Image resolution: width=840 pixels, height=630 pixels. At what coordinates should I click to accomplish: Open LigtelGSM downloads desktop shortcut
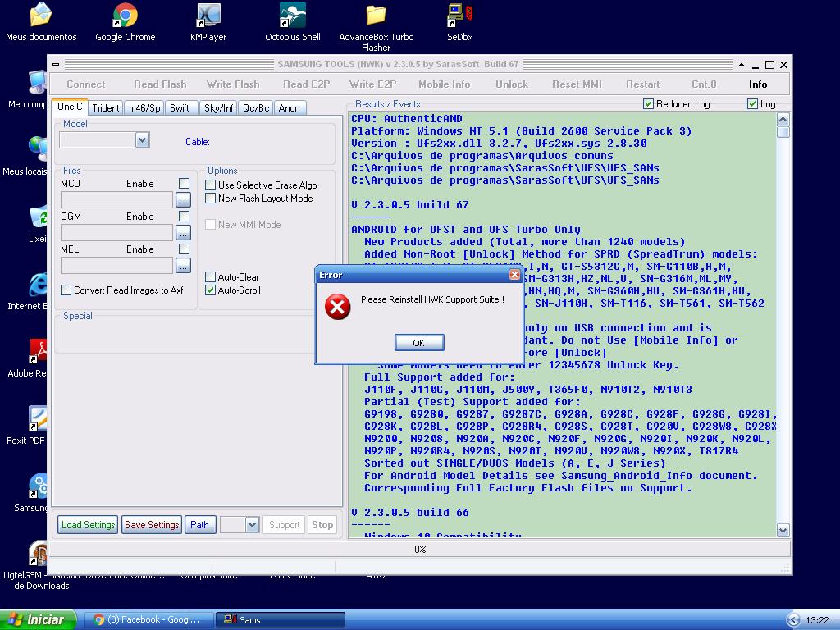pos(38,555)
